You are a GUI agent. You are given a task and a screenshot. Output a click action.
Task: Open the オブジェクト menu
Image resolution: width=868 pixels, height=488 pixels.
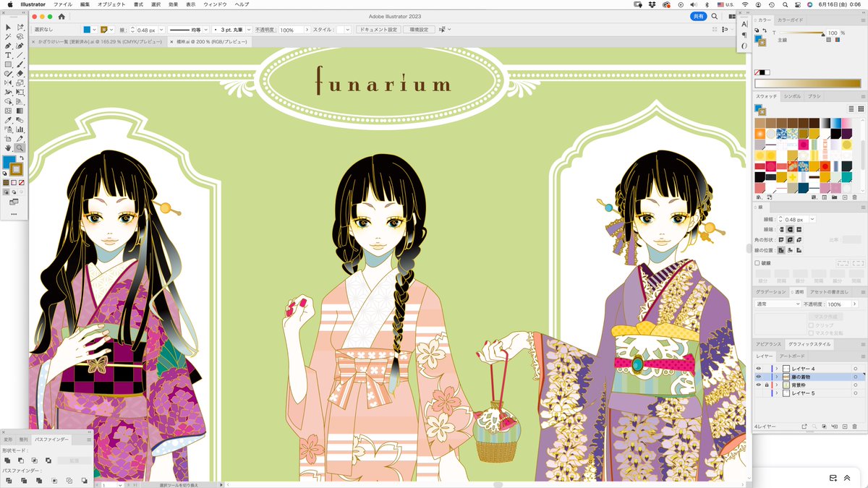click(111, 4)
